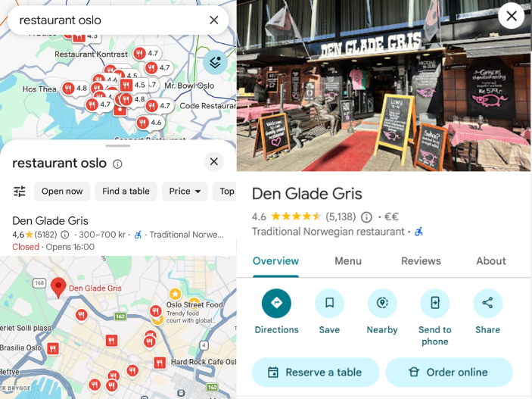Toggle the Find a table filter
Screen dimensions: 532x399
point(126,192)
